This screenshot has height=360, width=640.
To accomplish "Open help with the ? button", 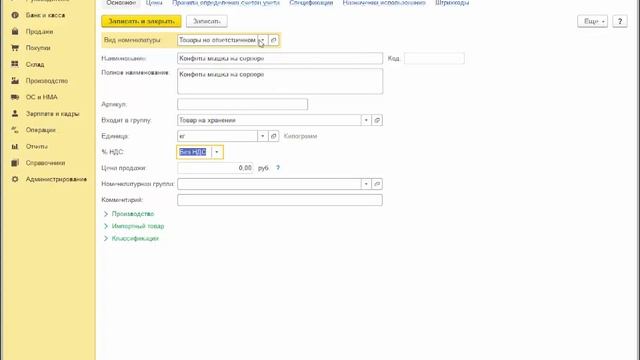I will coord(620,21).
